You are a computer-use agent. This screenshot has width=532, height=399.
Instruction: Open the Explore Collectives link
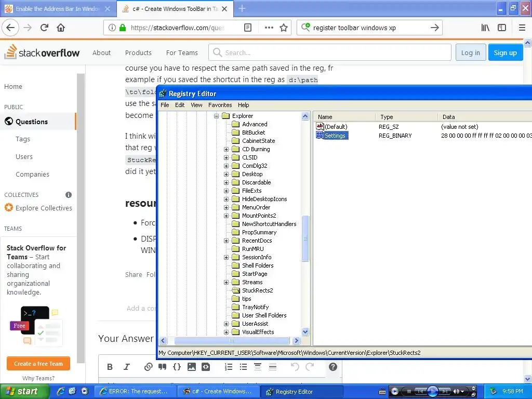pyautogui.click(x=44, y=208)
